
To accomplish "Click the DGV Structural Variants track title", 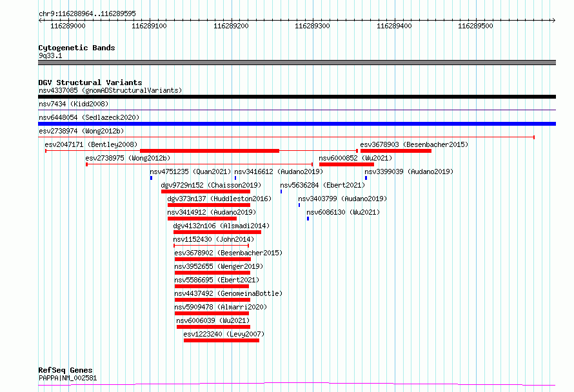I will tap(90, 83).
